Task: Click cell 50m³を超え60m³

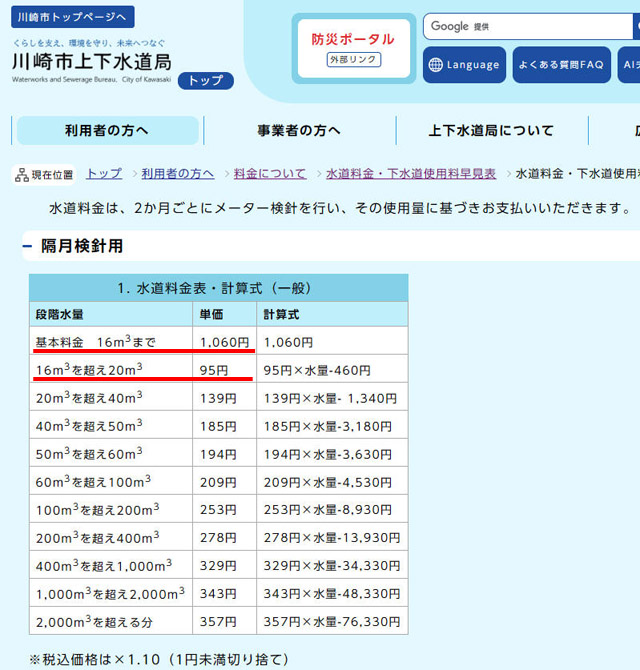Action: coord(111,453)
